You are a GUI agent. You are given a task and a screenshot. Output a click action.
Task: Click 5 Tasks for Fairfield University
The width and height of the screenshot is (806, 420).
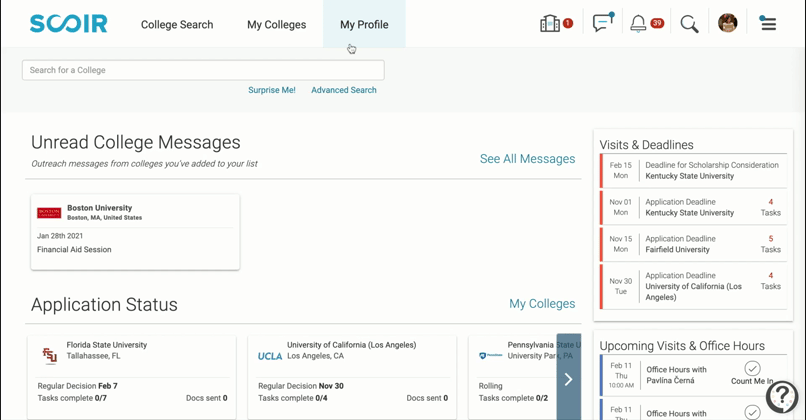[771, 244]
